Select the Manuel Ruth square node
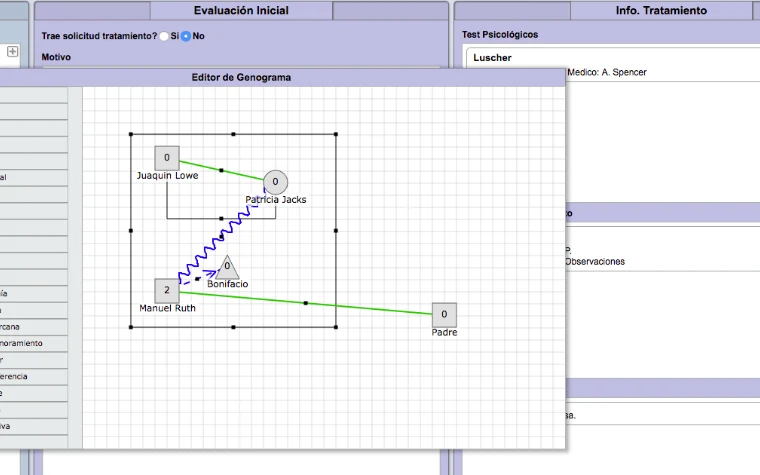Screen dimensions: 760x475 167,290
